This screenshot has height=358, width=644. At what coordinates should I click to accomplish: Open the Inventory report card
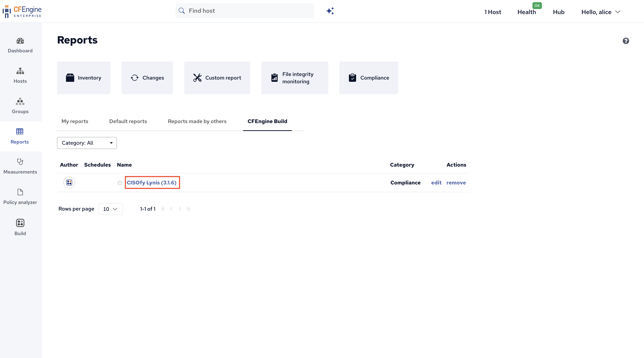pyautogui.click(x=84, y=78)
